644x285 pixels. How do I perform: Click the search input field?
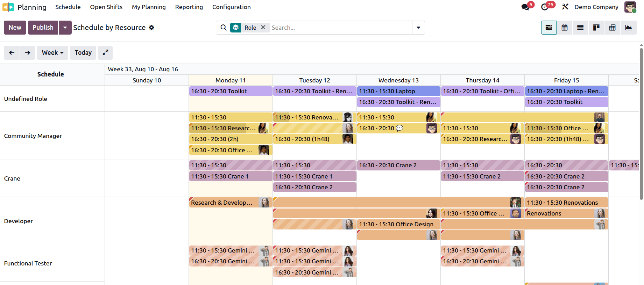tap(341, 28)
